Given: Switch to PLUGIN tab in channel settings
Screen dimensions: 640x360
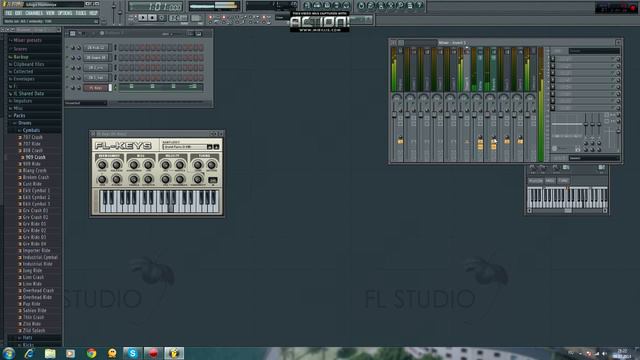Looking at the screenshot, I should 536,181.
